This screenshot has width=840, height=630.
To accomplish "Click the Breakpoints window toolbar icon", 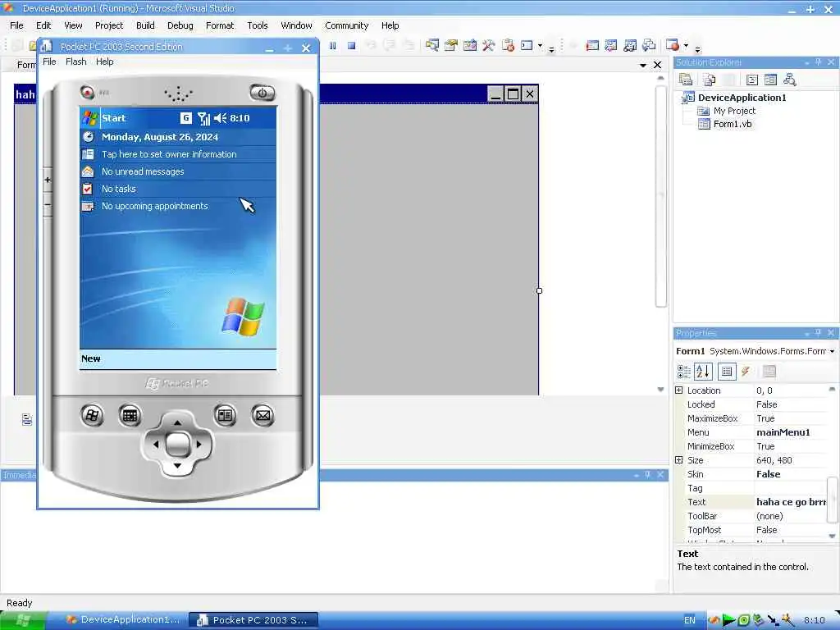I will click(673, 45).
